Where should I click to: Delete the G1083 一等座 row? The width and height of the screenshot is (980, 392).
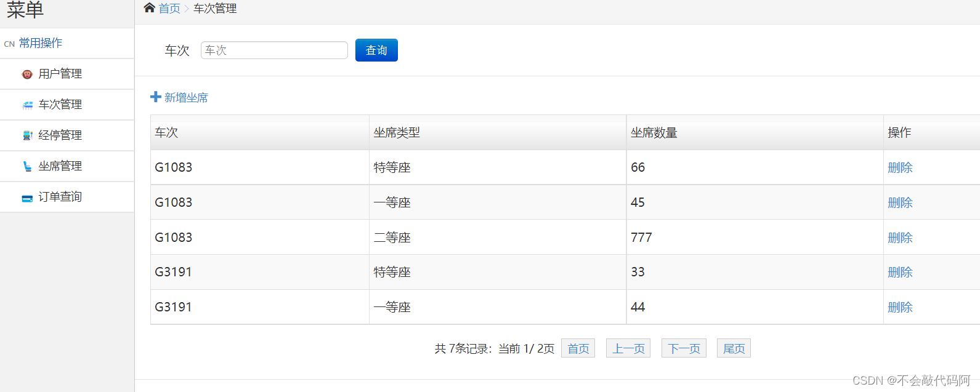click(x=900, y=202)
